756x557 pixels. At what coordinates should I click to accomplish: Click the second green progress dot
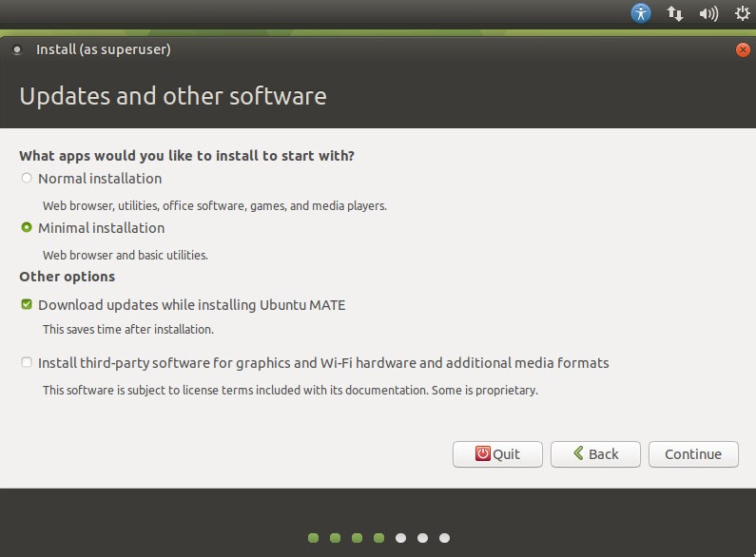335,538
